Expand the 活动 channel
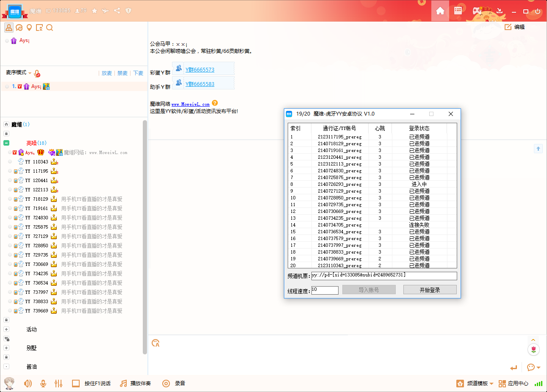547x392 pixels. [6, 329]
